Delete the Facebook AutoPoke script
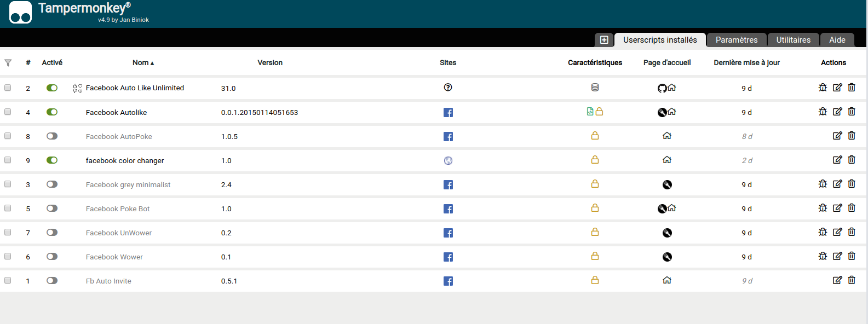868x324 pixels. (x=852, y=136)
